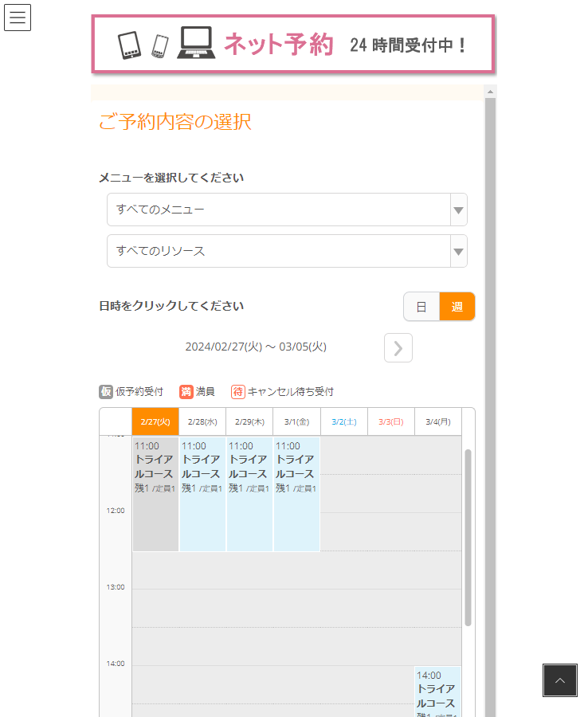Open the すべてのメニュー dropdown

(x=279, y=210)
